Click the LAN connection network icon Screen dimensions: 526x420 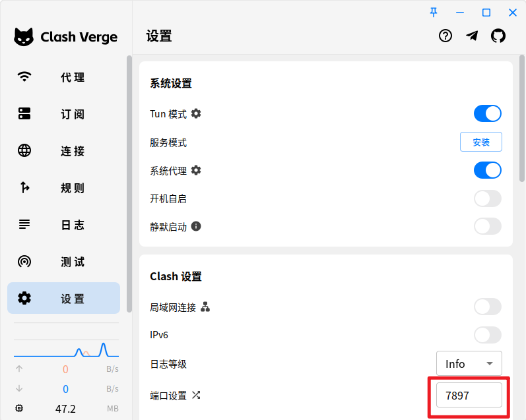click(x=205, y=307)
